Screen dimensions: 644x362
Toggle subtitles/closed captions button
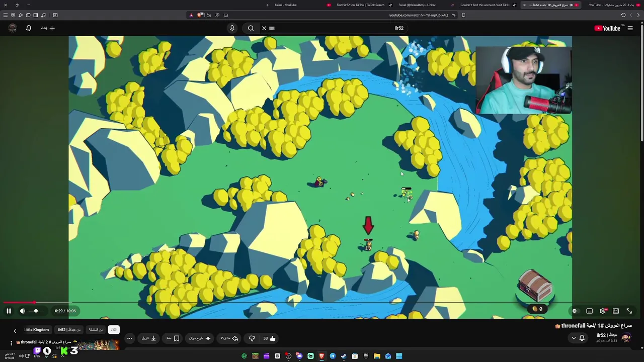click(x=589, y=311)
